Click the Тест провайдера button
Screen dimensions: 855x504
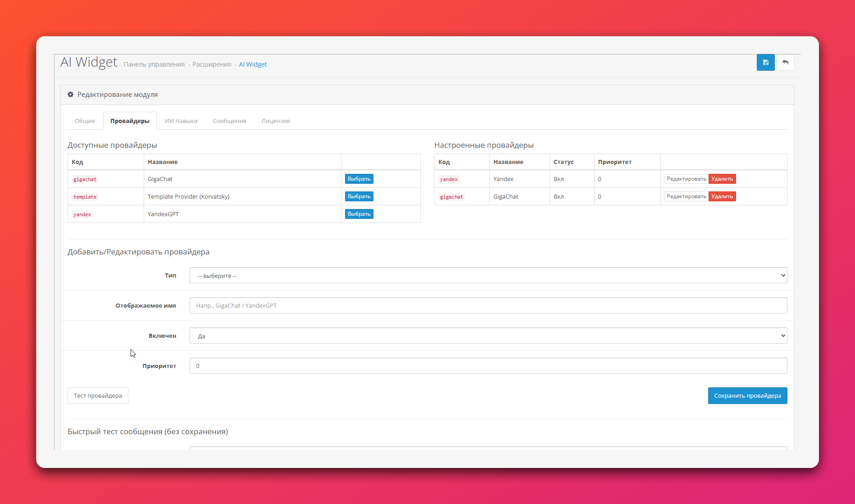coord(98,396)
